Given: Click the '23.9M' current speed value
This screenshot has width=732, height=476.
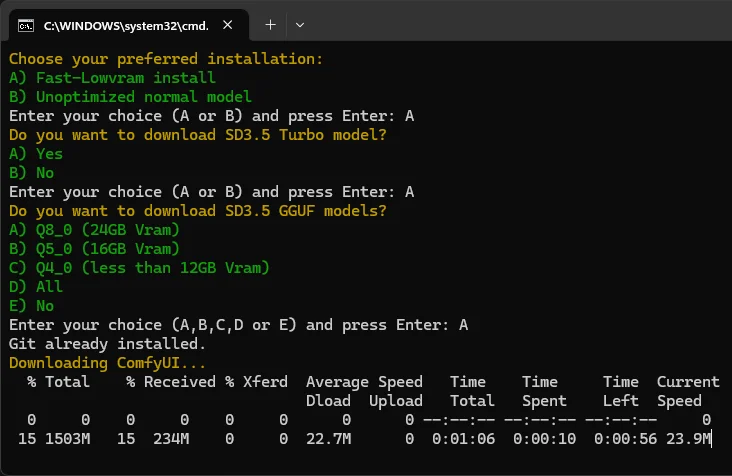Looking at the screenshot, I should point(688,439).
